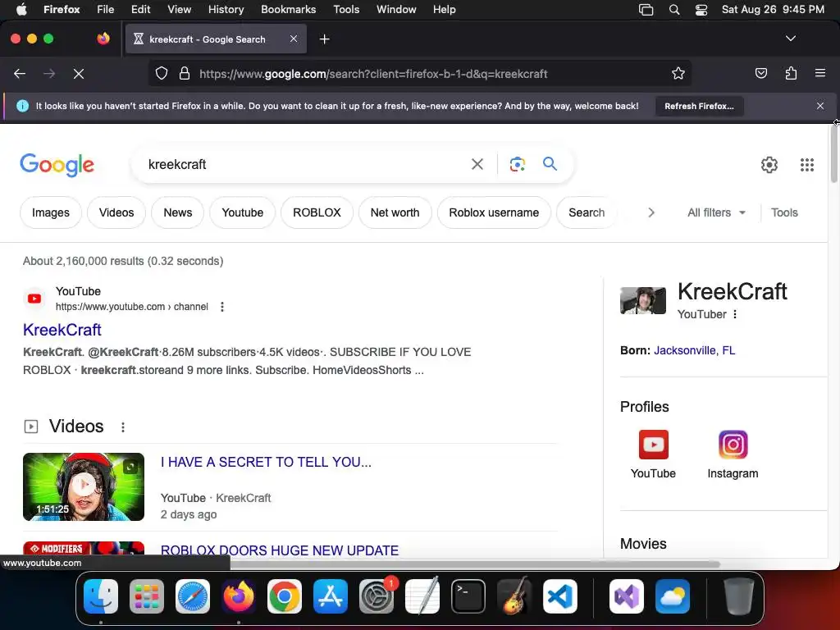The image size is (840, 630).
Task: Click the Google logo
Action: [57, 164]
